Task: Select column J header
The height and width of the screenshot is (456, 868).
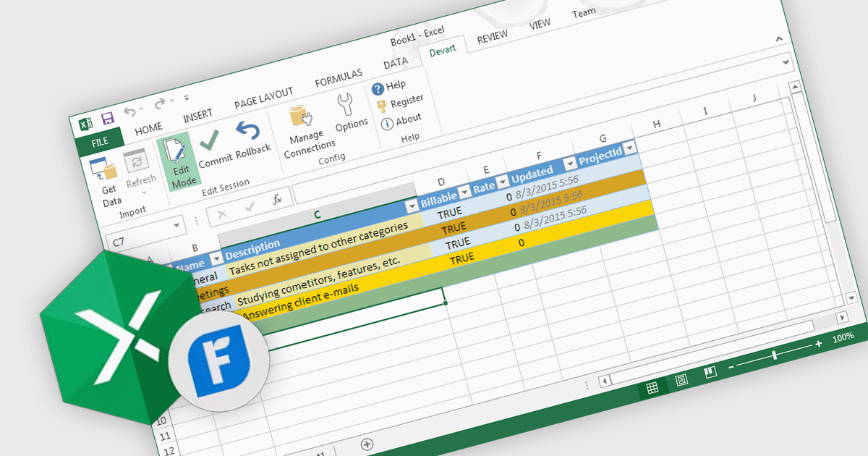Action: coord(754,98)
